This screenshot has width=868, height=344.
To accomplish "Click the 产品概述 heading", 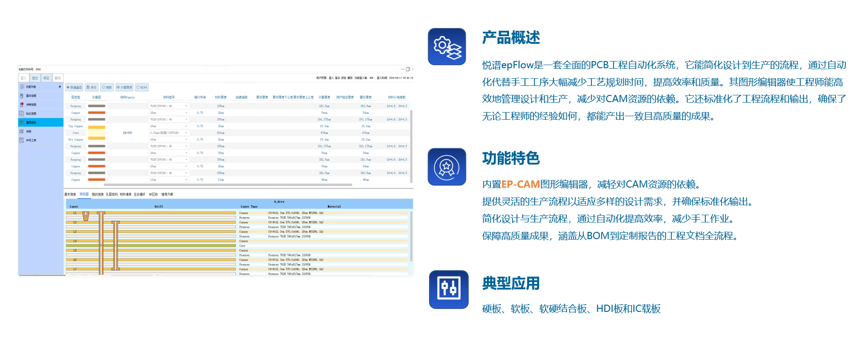I will tap(511, 38).
